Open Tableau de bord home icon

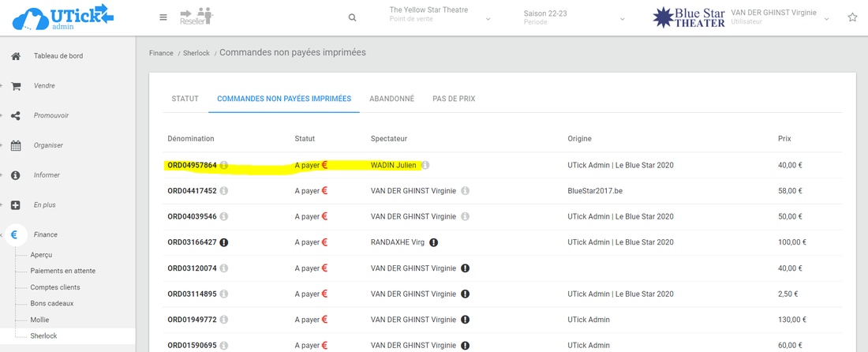(16, 56)
